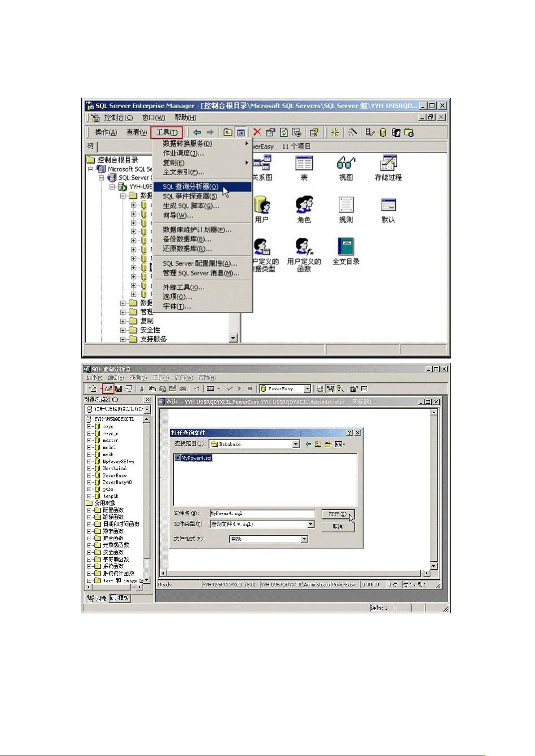Click the execute query play icon
Screen dimensions: 535x756
[240, 389]
